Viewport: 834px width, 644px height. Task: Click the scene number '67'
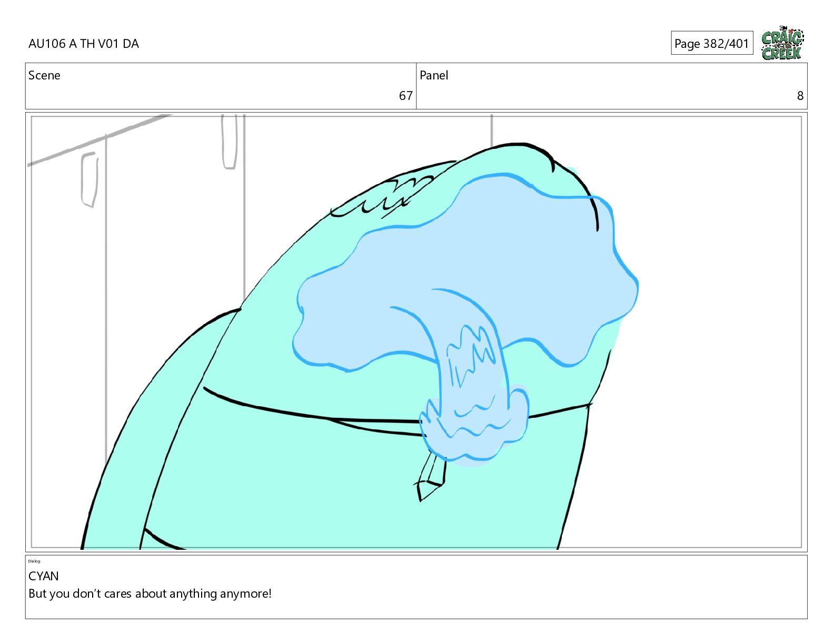(405, 96)
